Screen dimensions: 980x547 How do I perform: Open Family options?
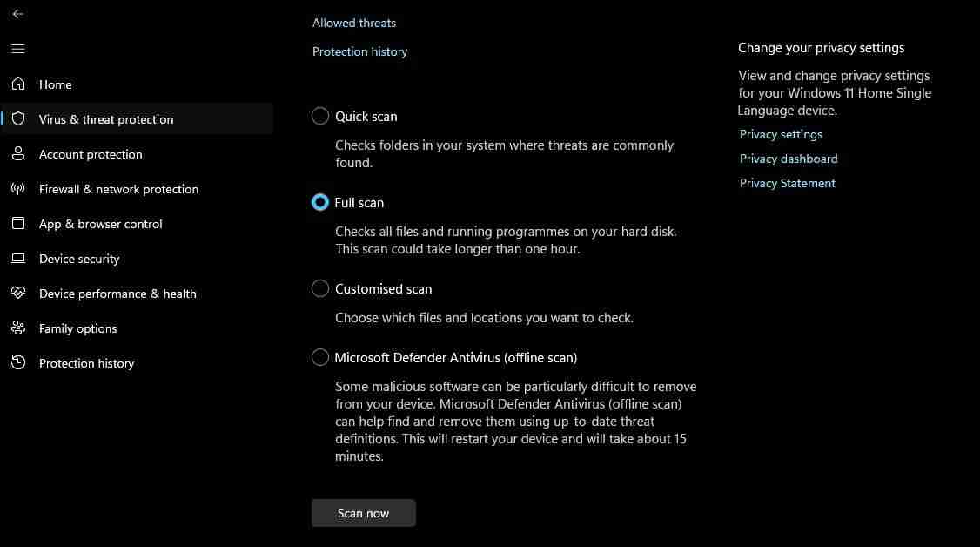77,328
